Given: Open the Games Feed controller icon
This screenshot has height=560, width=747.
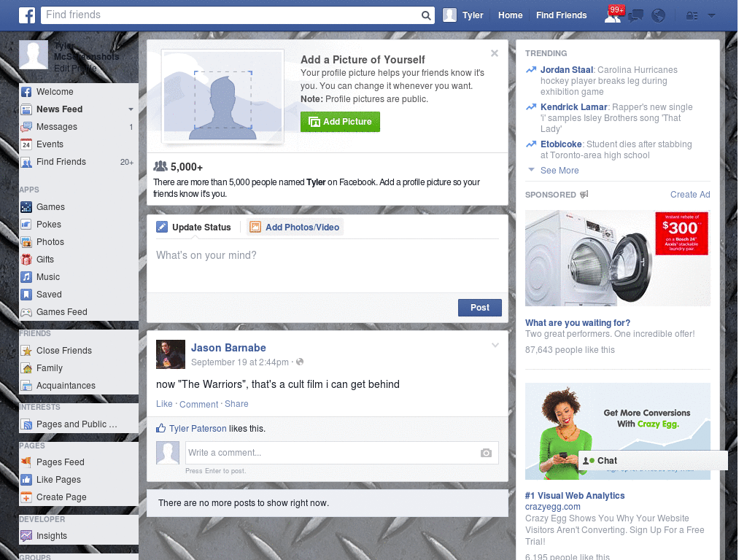Looking at the screenshot, I should click(27, 312).
